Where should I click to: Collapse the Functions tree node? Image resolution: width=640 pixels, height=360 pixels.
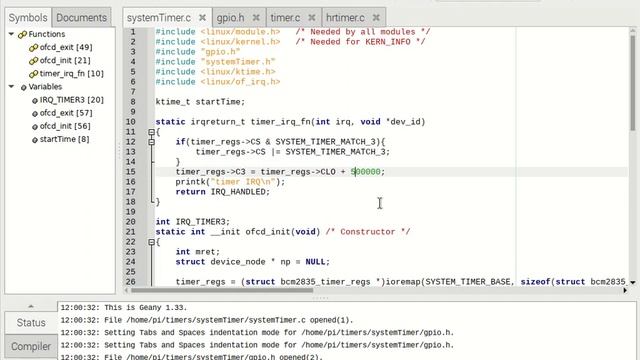coord(11,34)
